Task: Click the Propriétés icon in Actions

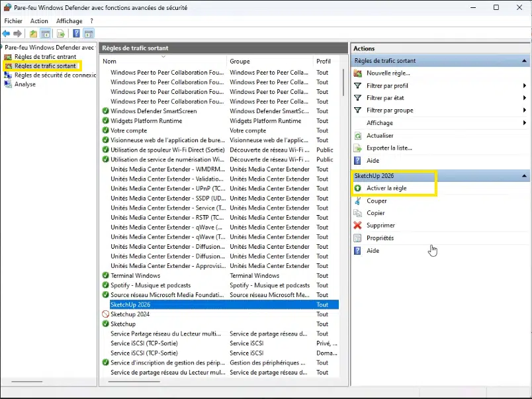Action: pos(358,238)
